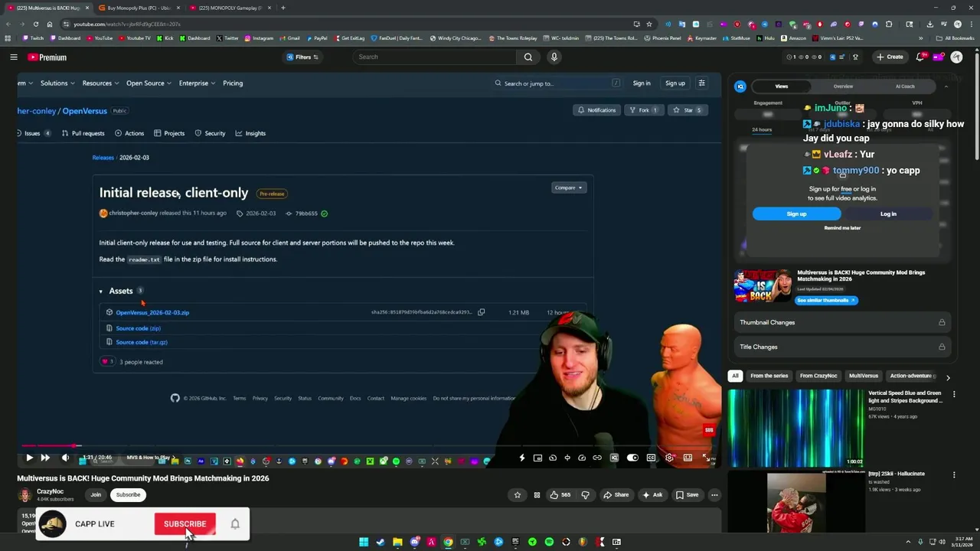Play the video with the play button

coord(29,458)
